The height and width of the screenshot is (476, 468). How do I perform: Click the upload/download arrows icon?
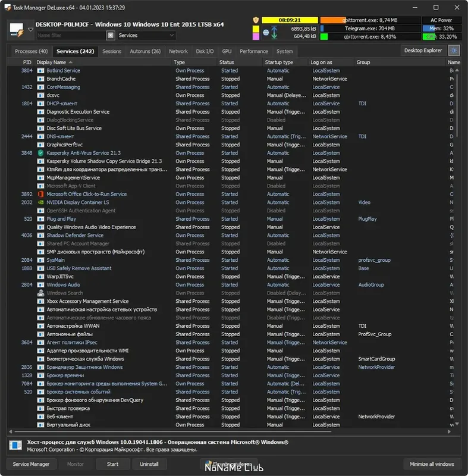point(274,33)
